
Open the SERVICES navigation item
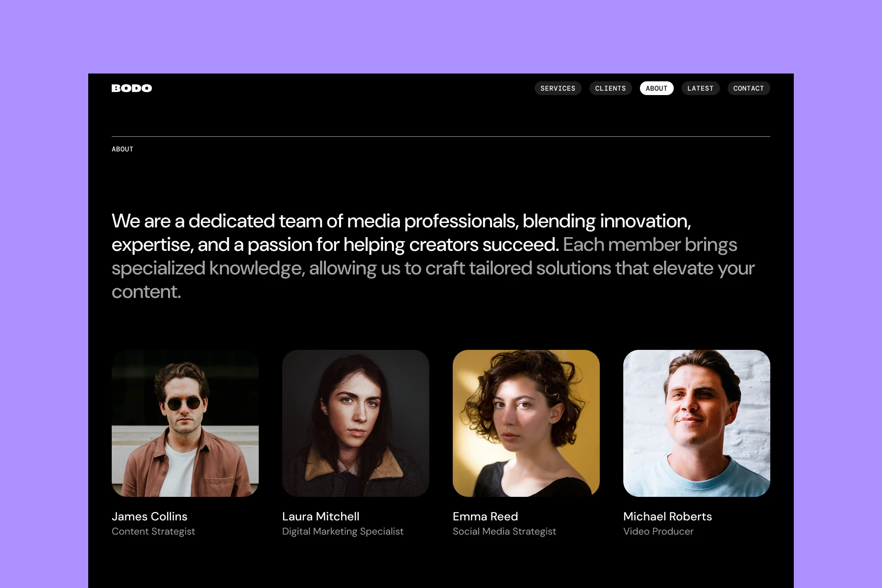pos(558,88)
